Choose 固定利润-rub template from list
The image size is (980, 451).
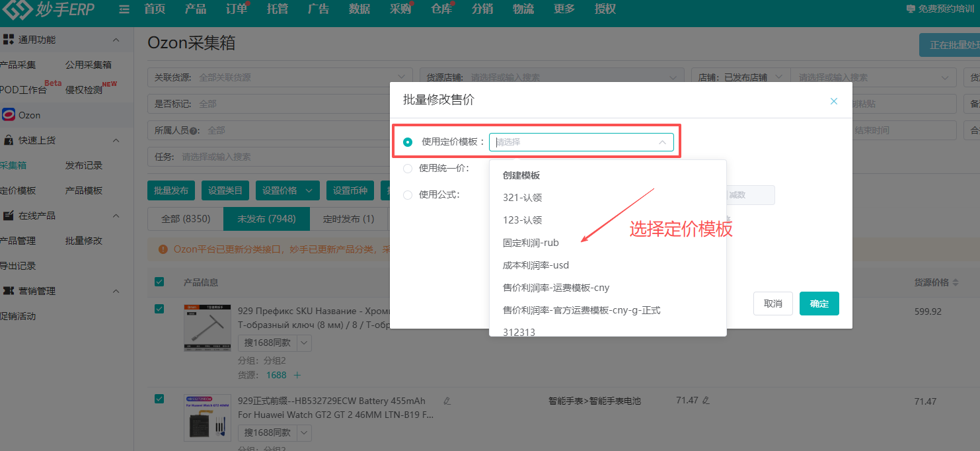tap(531, 243)
